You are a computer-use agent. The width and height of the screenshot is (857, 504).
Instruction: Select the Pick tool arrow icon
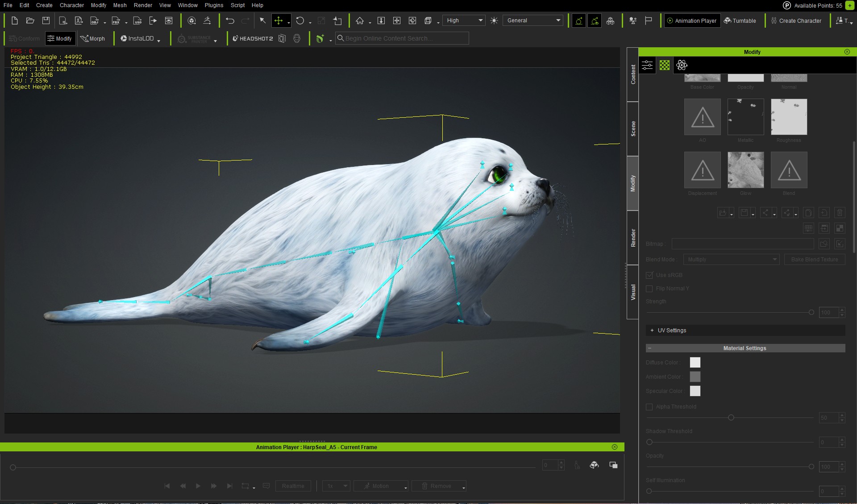click(262, 21)
